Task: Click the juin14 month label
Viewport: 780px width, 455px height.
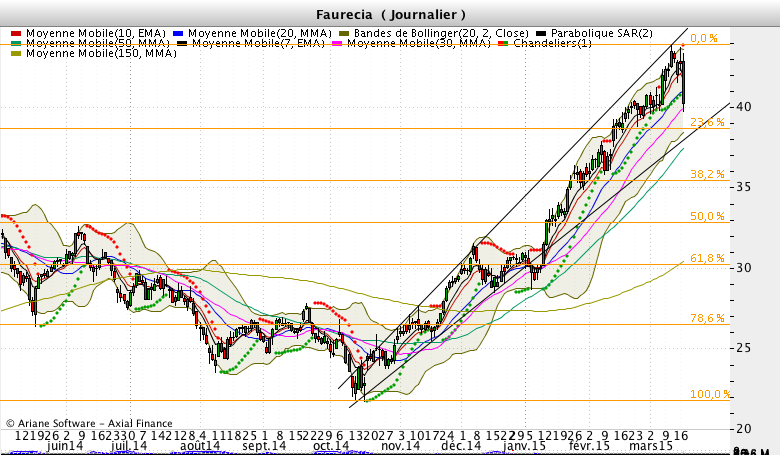Action: point(65,446)
